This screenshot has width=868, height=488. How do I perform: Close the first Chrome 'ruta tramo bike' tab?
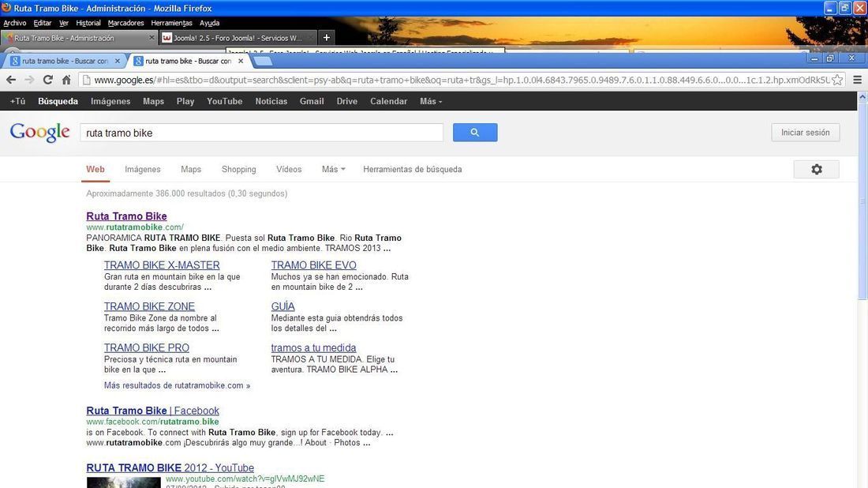point(118,61)
